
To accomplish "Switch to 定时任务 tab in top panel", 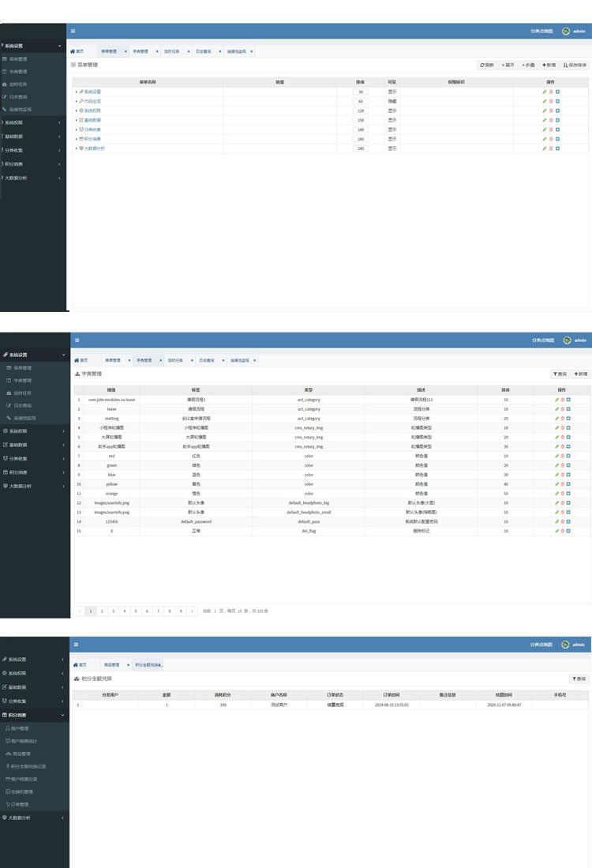I will click(171, 51).
